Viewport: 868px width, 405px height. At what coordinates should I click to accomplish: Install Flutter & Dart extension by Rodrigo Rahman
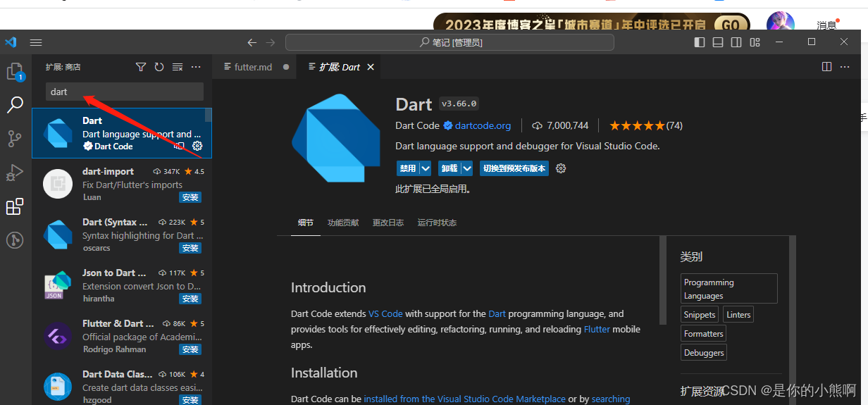190,349
